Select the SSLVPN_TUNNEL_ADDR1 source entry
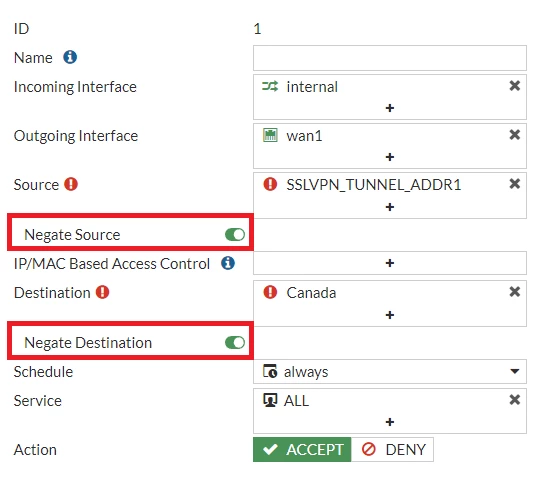Screen dimensions: 541x477 click(374, 185)
